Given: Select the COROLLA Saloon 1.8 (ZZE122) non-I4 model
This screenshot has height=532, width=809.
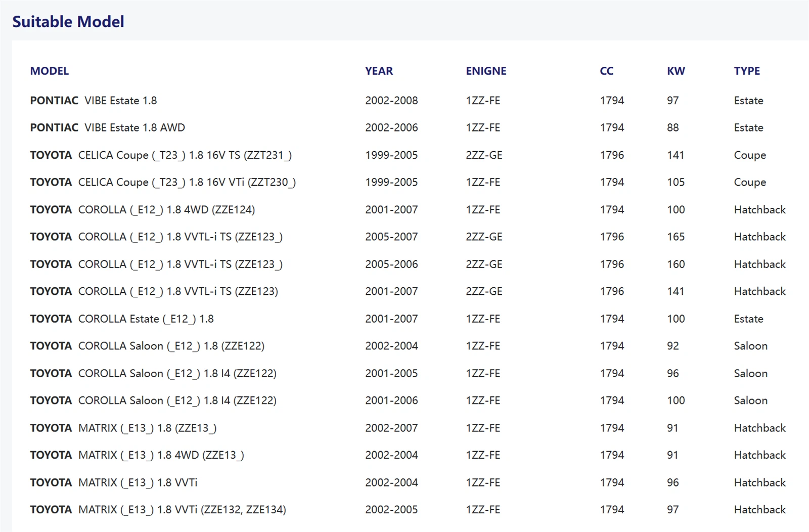Looking at the screenshot, I should click(x=147, y=346).
